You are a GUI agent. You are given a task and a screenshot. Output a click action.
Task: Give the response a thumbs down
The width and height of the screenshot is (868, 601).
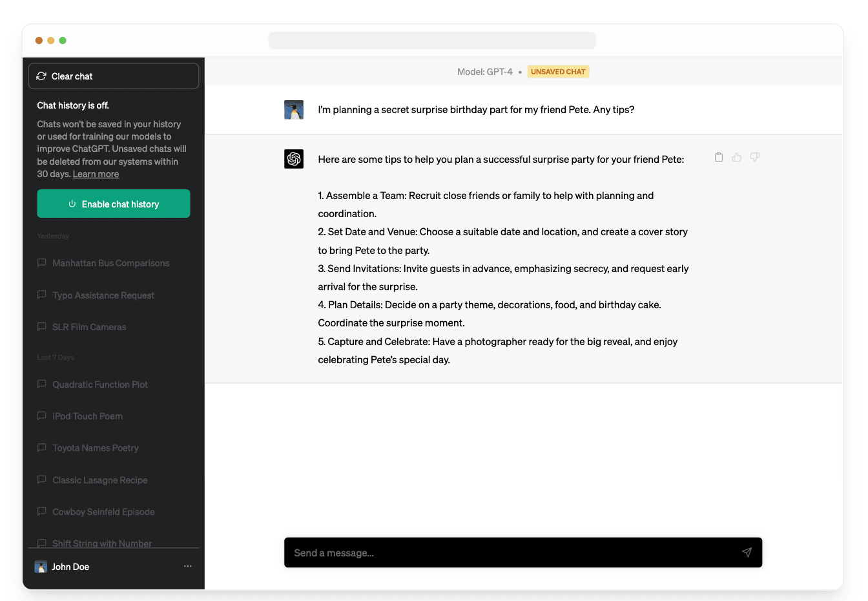754,156
